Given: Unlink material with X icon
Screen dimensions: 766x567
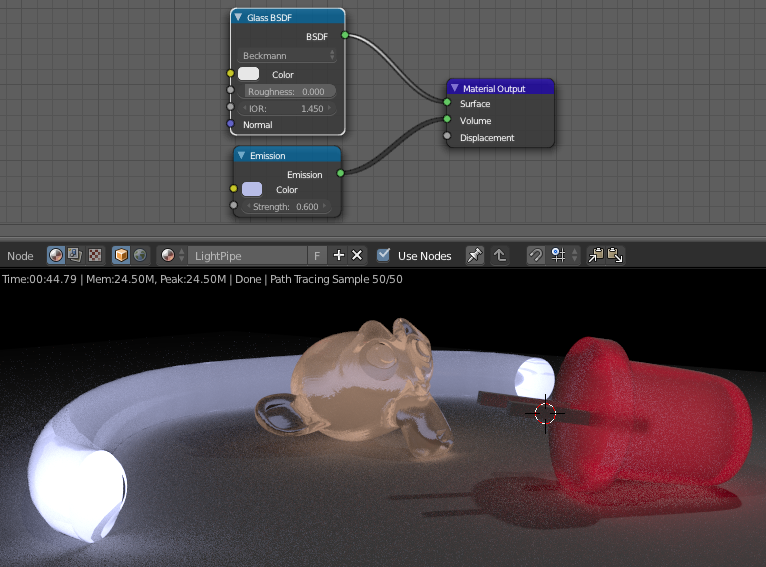Looking at the screenshot, I should pos(357,255).
